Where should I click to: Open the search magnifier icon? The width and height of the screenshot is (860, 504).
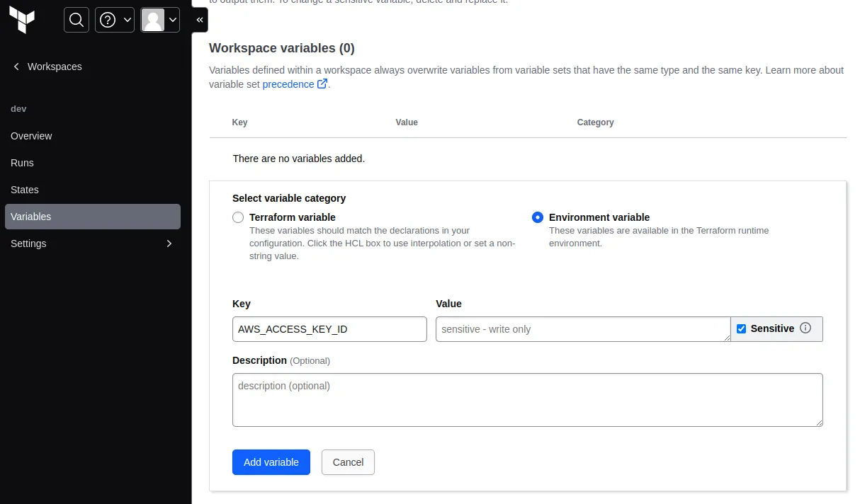[x=77, y=20]
